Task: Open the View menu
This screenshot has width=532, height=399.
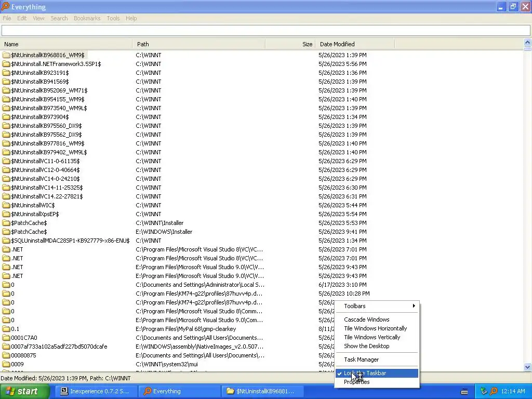Action: 38,18
